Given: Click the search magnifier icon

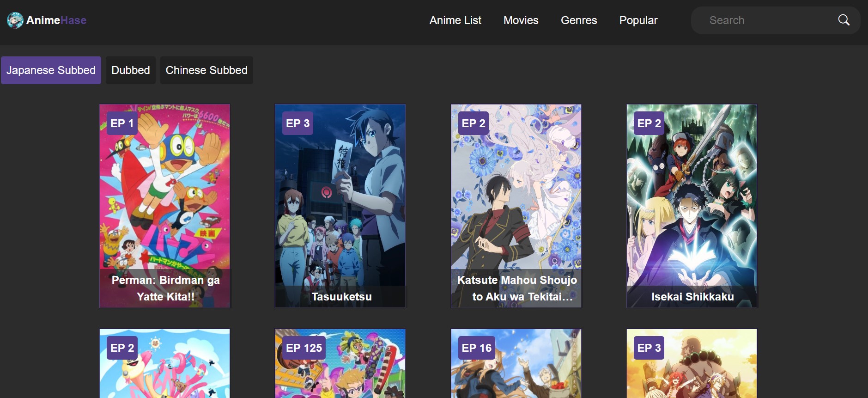Looking at the screenshot, I should click(x=844, y=20).
